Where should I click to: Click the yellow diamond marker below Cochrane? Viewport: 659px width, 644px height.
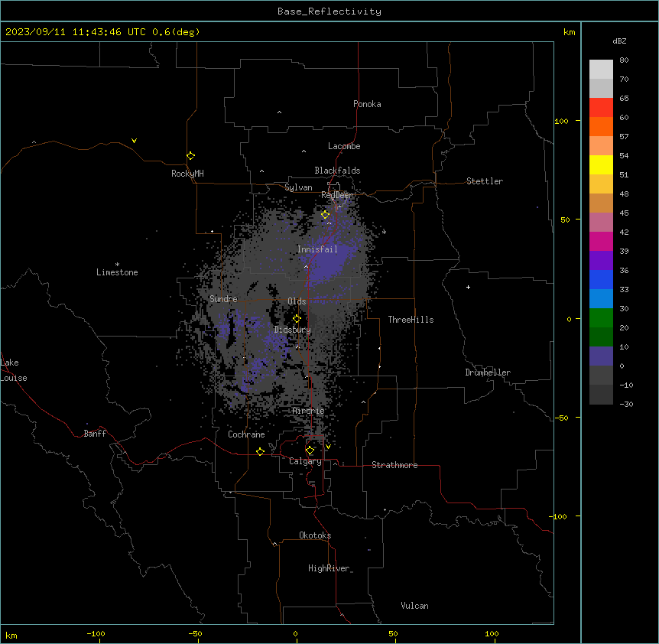pyautogui.click(x=260, y=451)
